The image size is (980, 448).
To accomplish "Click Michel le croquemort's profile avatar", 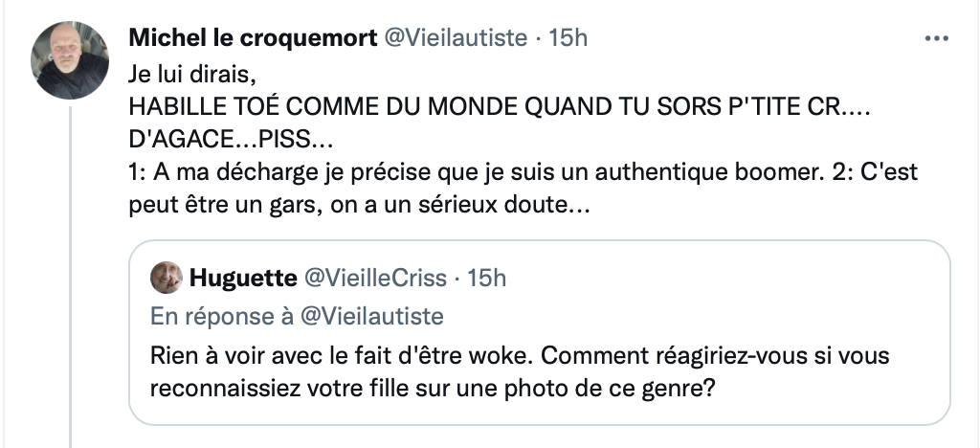I will (71, 60).
